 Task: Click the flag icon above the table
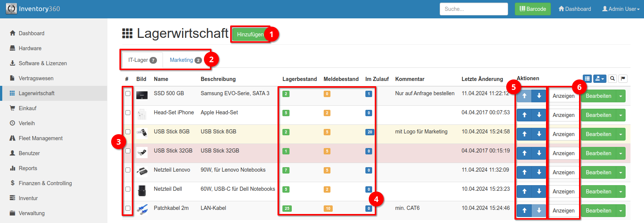pyautogui.click(x=623, y=79)
